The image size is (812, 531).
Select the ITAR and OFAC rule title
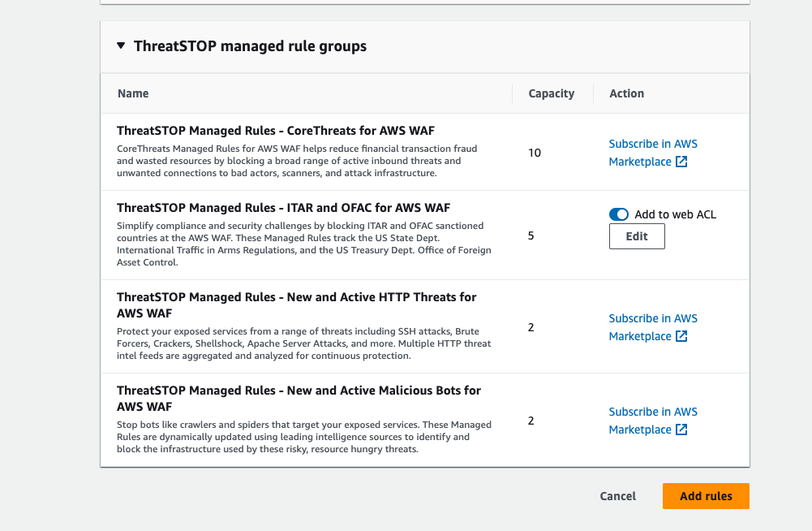283,207
